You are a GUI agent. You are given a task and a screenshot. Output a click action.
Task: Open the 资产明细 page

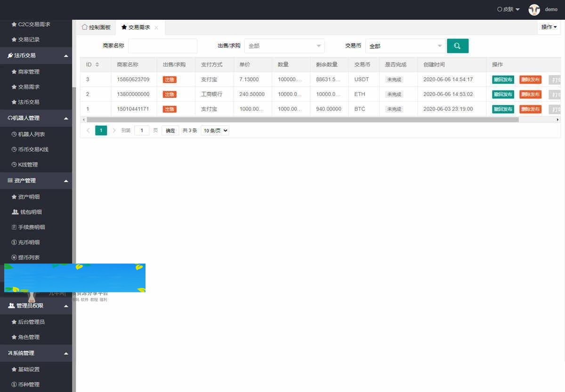(28, 196)
